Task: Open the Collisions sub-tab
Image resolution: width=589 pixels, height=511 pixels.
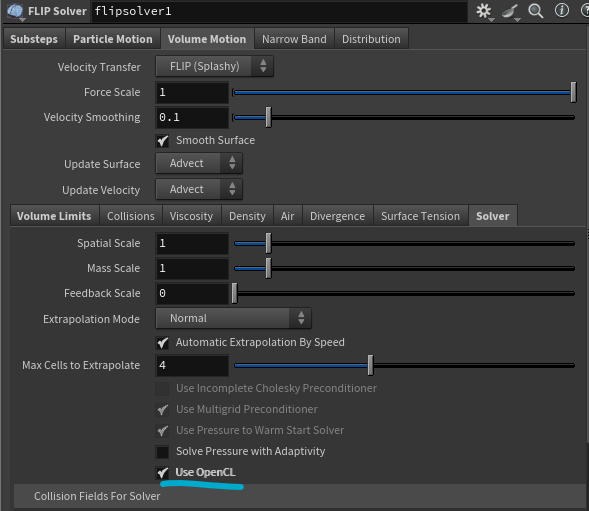Action: pyautogui.click(x=131, y=216)
